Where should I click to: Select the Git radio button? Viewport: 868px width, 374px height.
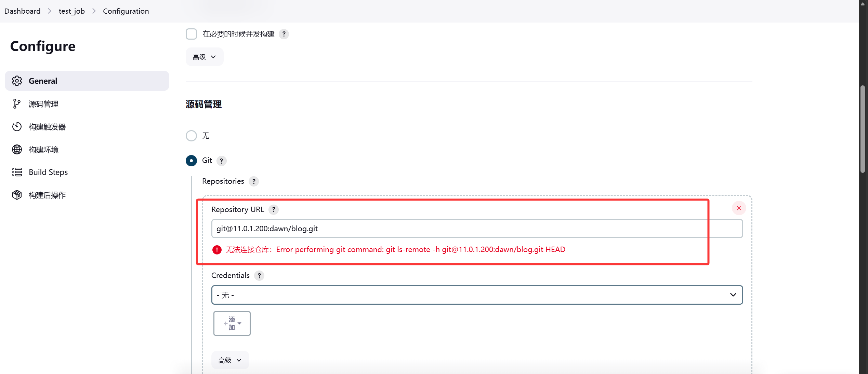tap(191, 161)
